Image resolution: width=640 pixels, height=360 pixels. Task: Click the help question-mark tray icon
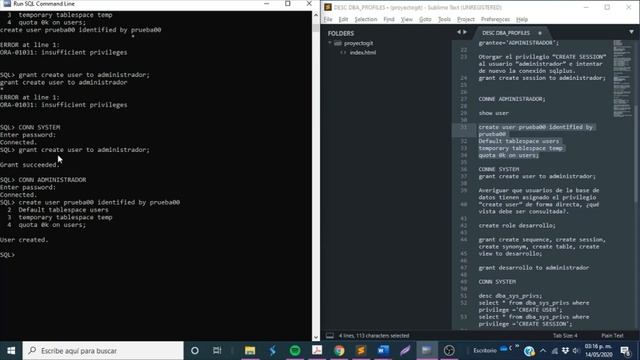point(529,351)
